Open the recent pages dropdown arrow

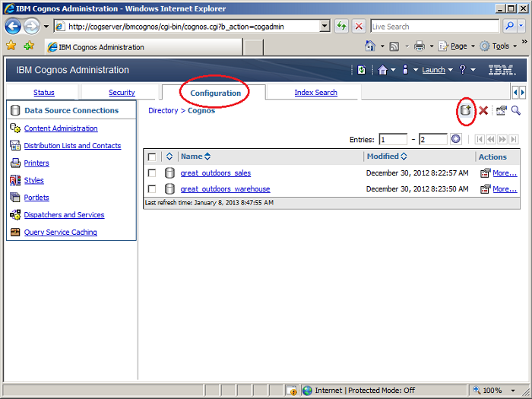pyautogui.click(x=46, y=27)
